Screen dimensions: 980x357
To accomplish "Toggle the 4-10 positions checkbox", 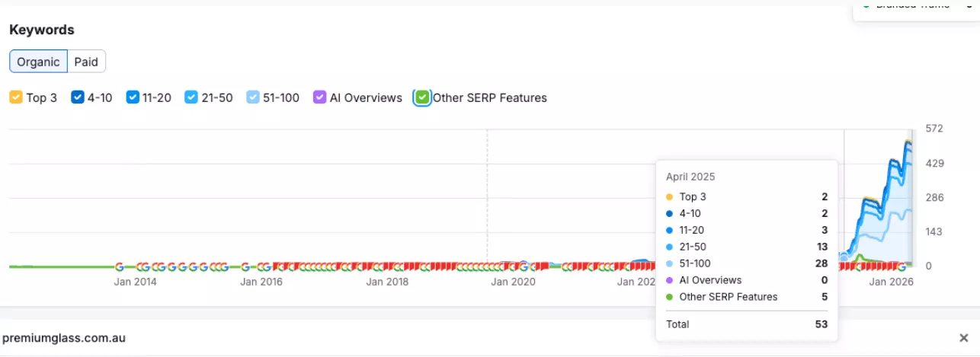I will [77, 97].
